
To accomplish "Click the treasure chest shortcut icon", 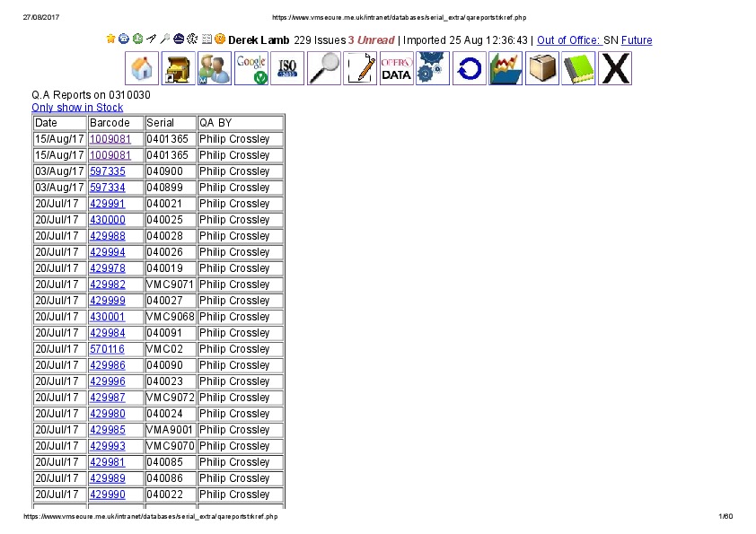I will (178, 69).
